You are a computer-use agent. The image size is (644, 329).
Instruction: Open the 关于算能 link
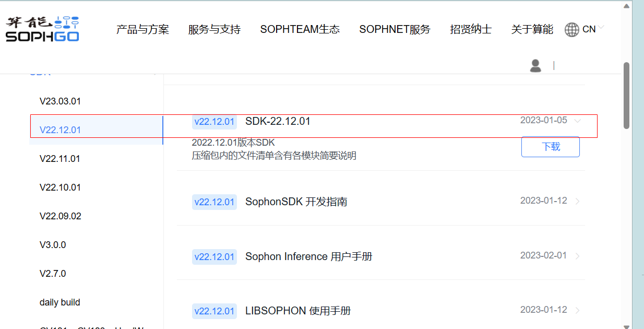[x=532, y=30]
